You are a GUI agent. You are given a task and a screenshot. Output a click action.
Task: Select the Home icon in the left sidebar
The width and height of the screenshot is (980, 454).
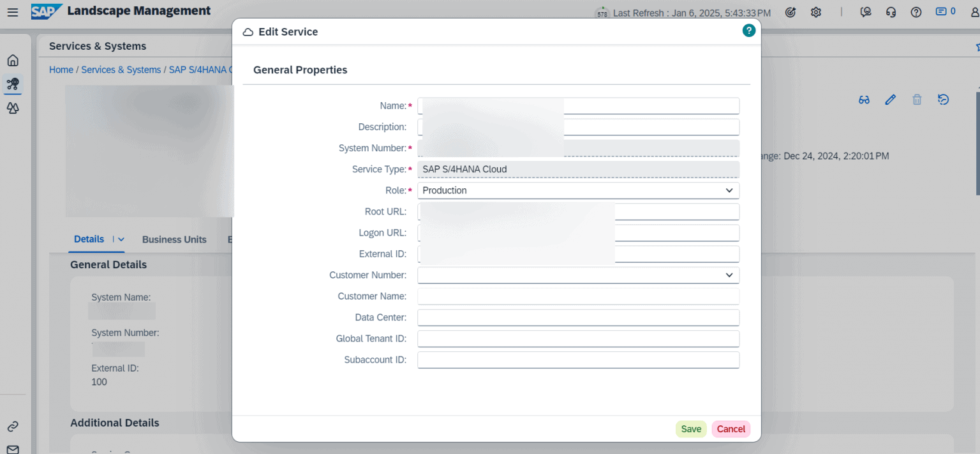pyautogui.click(x=13, y=59)
